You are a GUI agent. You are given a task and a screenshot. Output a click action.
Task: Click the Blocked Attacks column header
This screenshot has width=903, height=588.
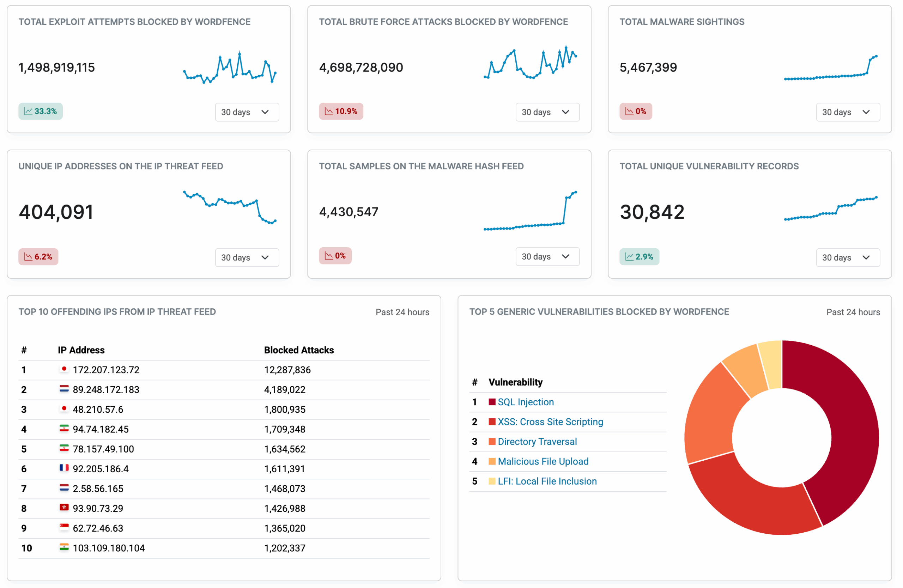(299, 350)
